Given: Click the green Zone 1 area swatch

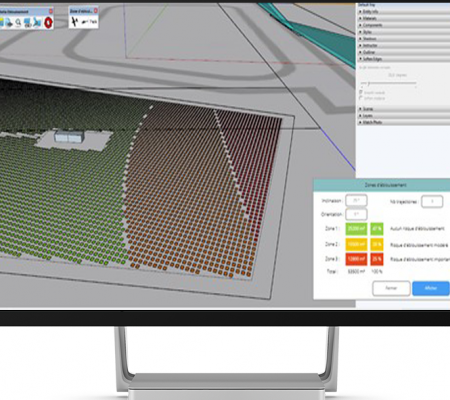Looking at the screenshot, I should (356, 229).
